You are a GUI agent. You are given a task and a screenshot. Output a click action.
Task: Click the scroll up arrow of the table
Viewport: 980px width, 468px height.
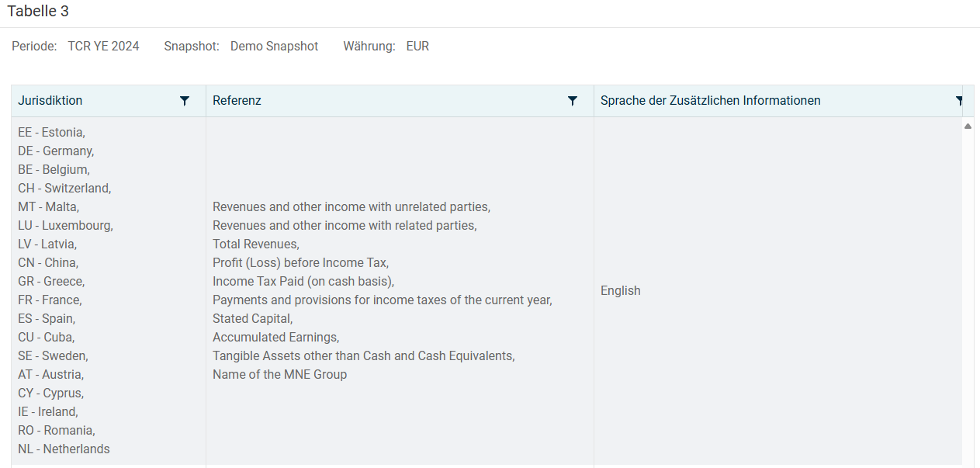click(968, 126)
